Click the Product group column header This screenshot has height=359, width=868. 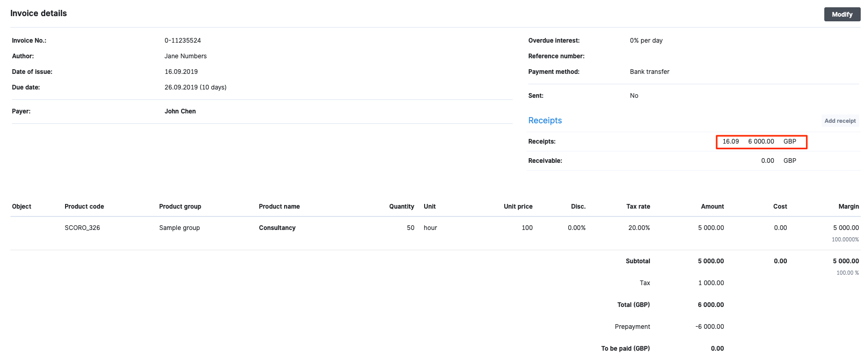[180, 207]
